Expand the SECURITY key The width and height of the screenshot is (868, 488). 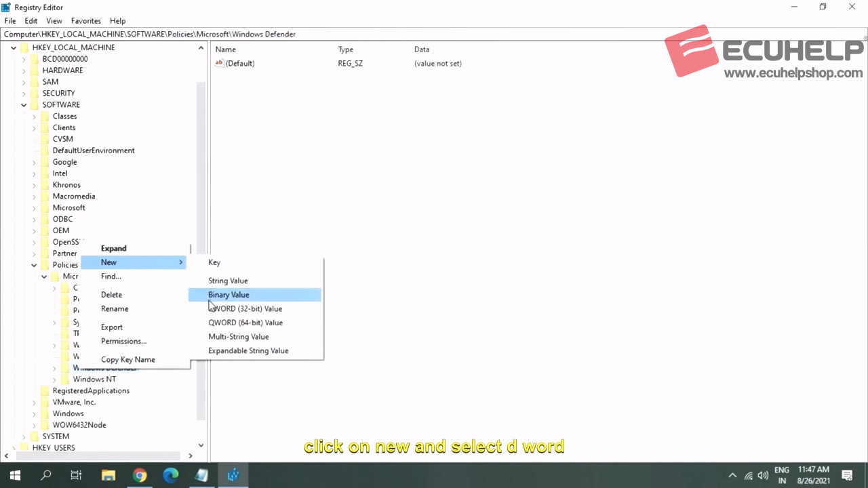(x=24, y=94)
